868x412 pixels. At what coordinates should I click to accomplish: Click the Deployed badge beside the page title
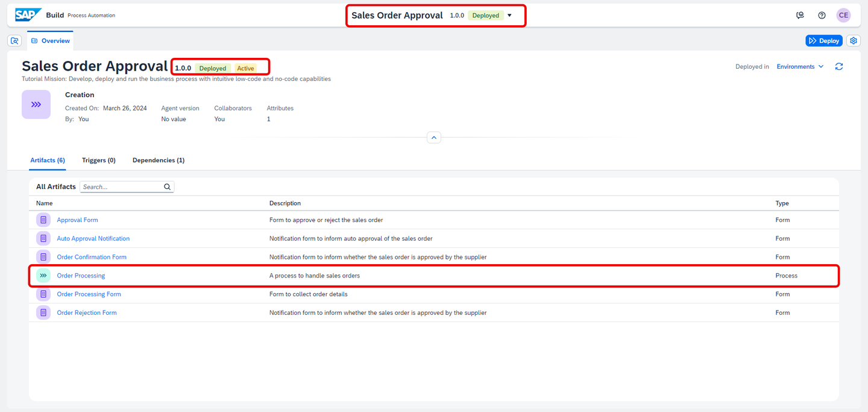coord(213,68)
